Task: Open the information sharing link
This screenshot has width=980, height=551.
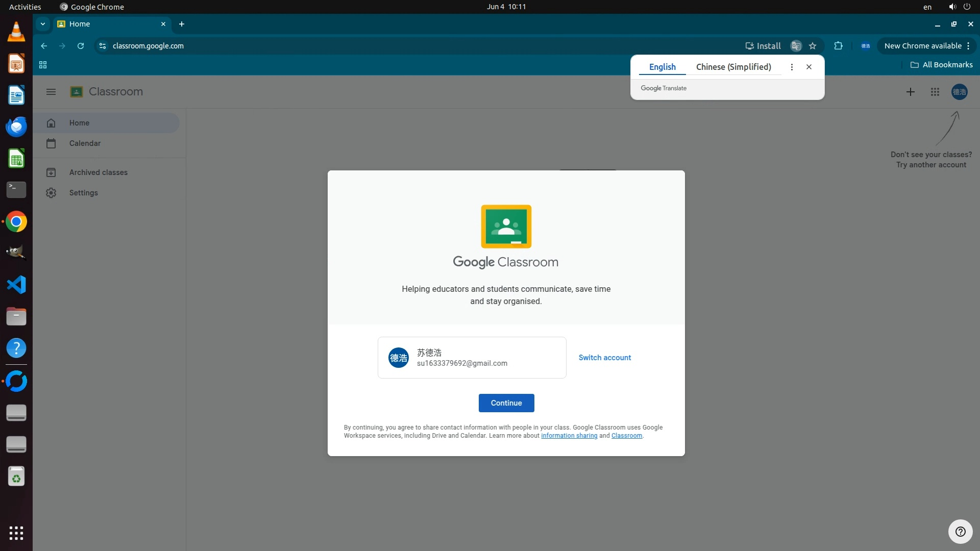Action: click(569, 436)
